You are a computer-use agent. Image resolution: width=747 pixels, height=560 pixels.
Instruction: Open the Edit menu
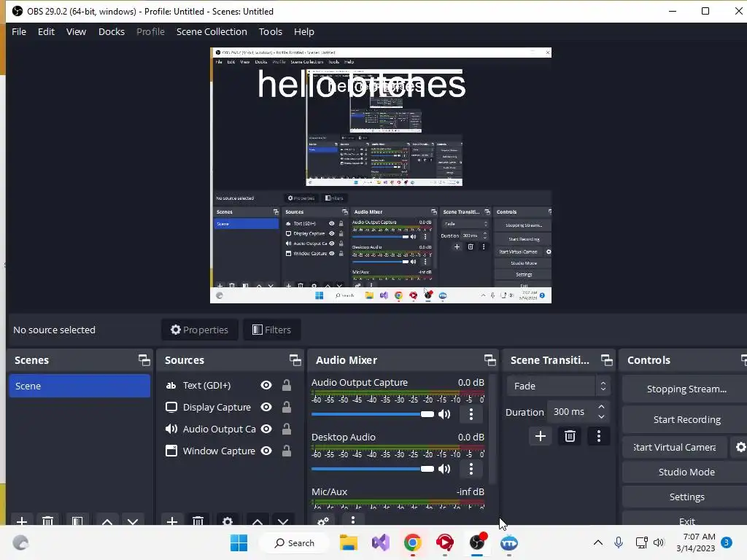coord(46,31)
